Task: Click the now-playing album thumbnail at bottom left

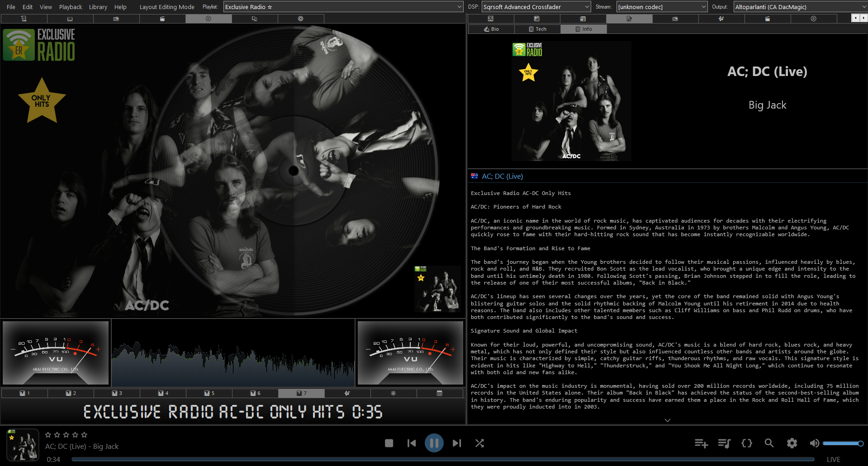Action: click(x=23, y=445)
